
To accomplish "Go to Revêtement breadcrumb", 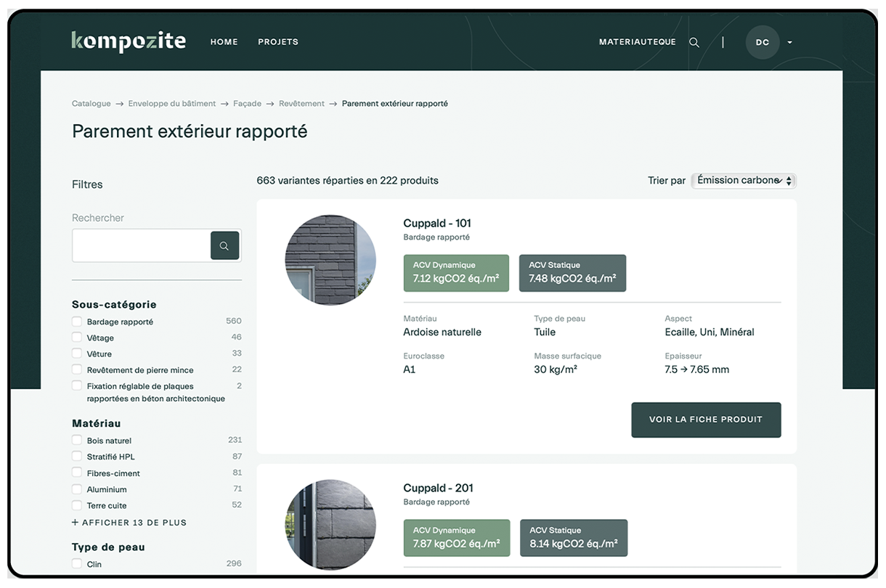I will (301, 104).
